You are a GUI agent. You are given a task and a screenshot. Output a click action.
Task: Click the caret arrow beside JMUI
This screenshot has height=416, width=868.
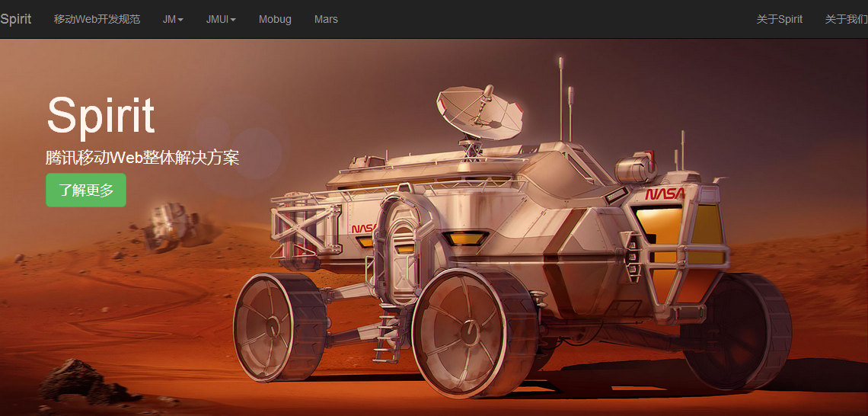tap(233, 20)
